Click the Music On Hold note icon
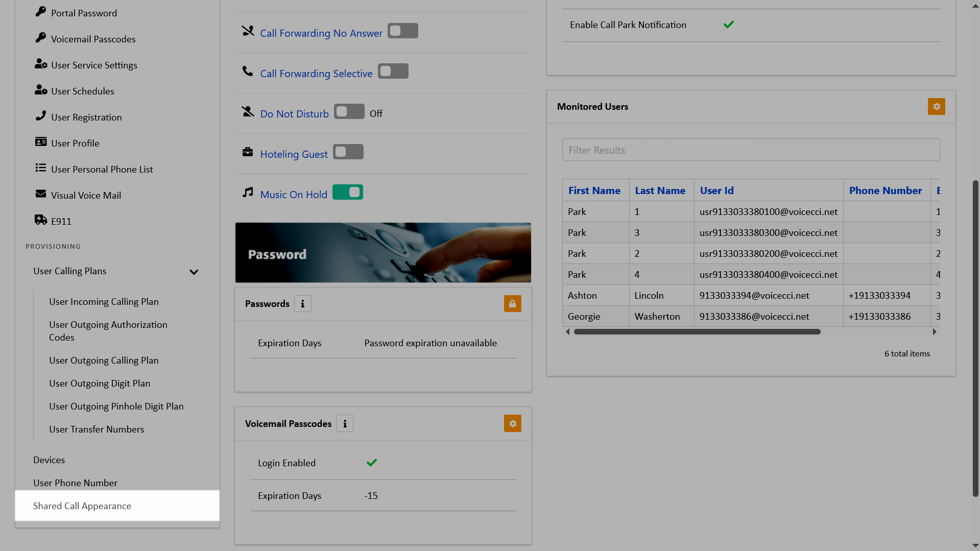 pyautogui.click(x=248, y=193)
